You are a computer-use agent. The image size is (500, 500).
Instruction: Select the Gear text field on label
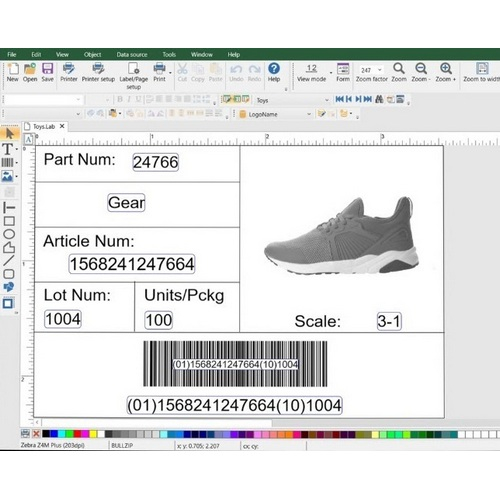[126, 202]
